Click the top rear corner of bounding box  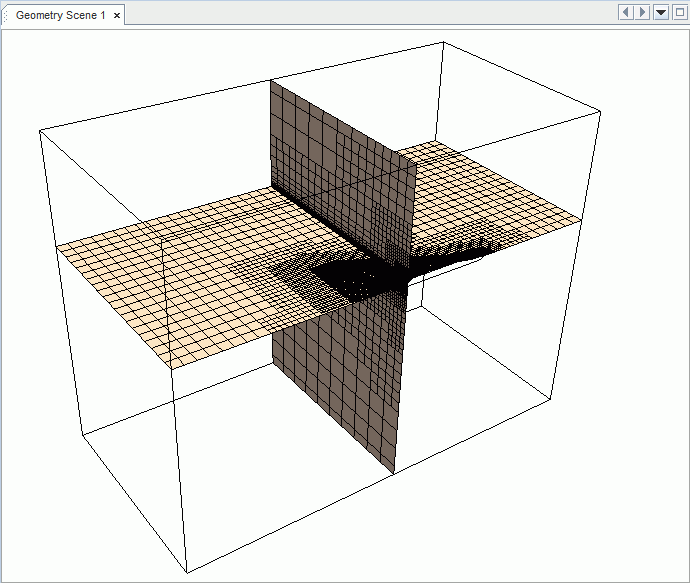pos(442,42)
